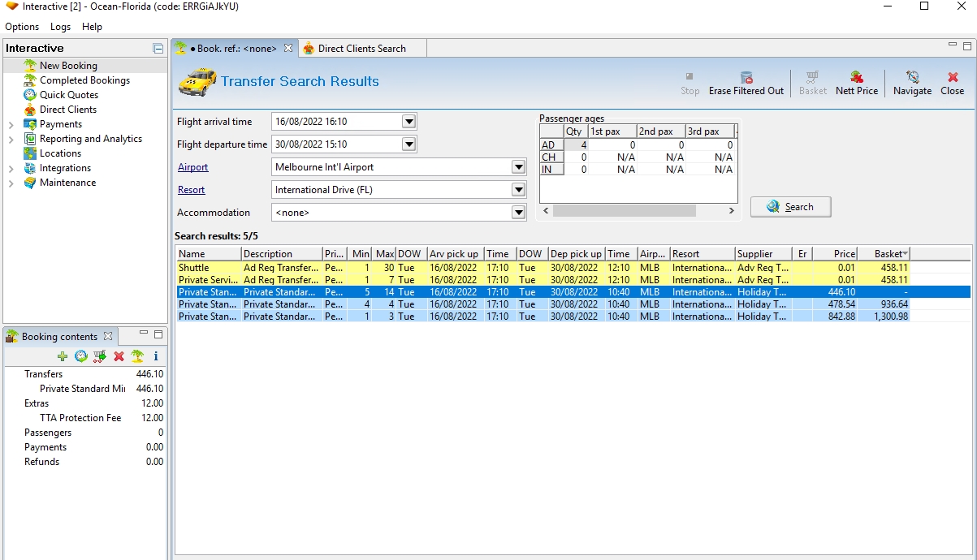Click the Nett Price icon
This screenshot has width=977, height=560.
point(857,78)
